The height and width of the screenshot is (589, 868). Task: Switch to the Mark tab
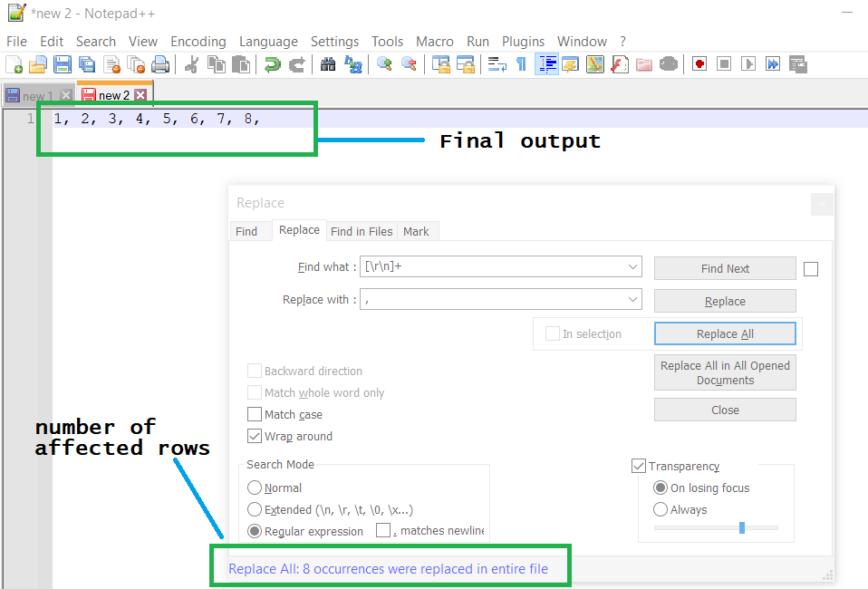417,231
